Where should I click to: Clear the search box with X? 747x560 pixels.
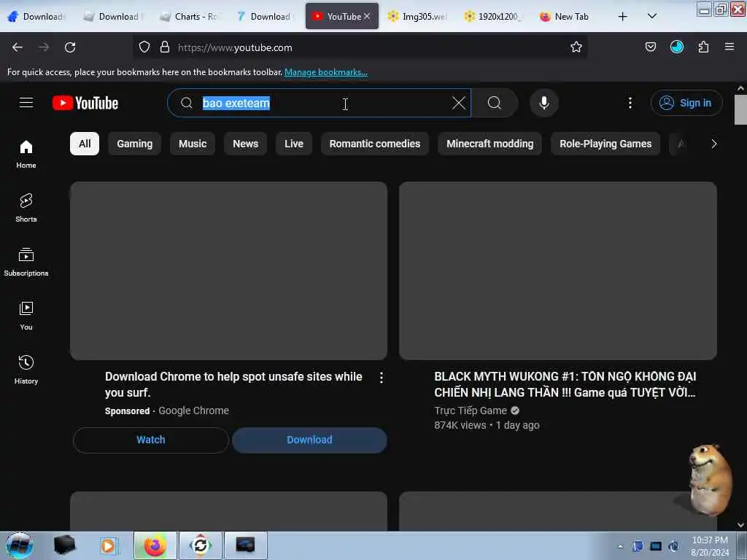(459, 103)
